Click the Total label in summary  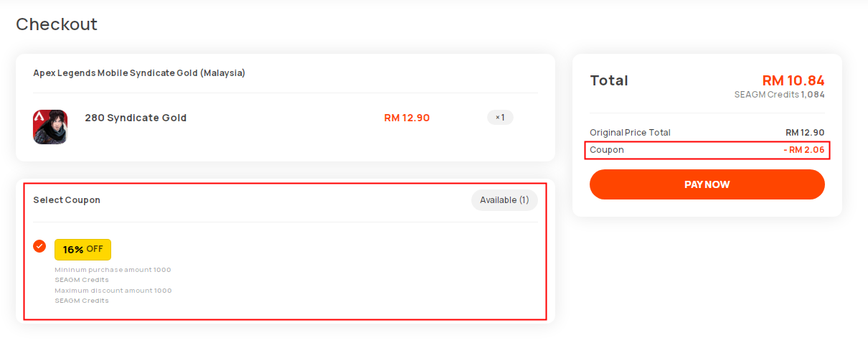609,80
